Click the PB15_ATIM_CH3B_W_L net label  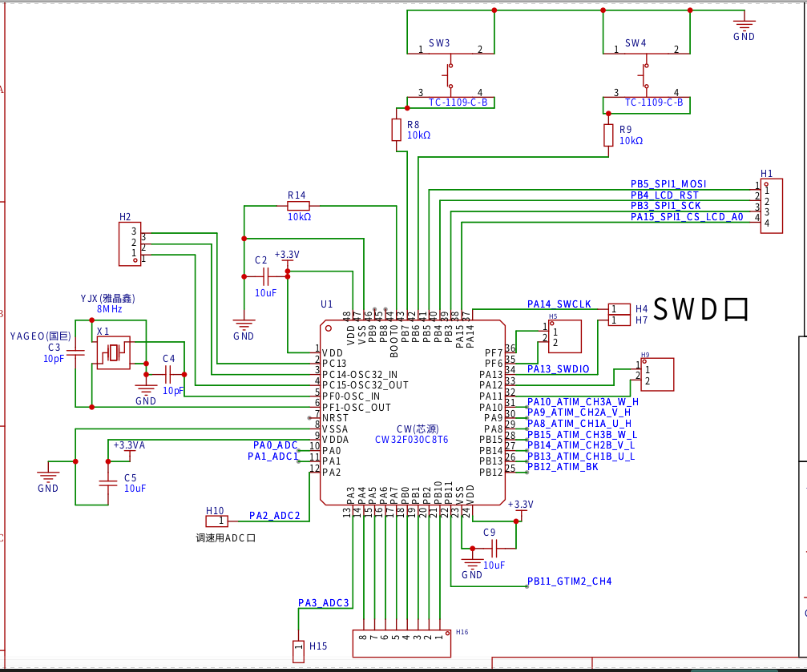point(582,434)
